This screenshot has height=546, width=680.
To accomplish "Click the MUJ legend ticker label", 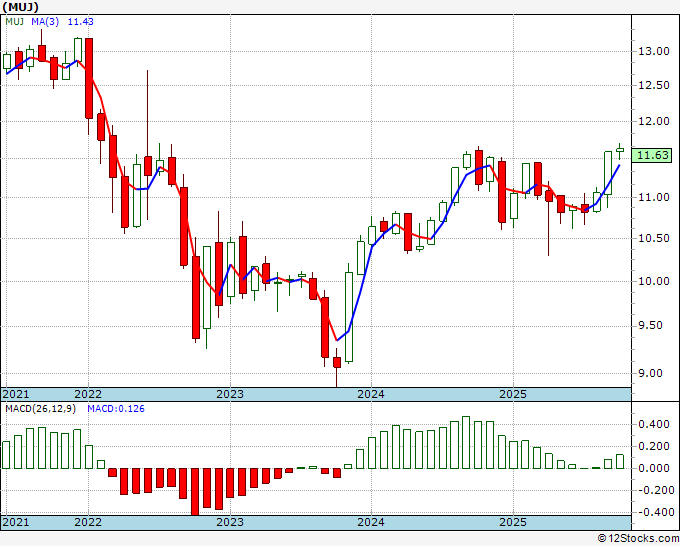I will [14, 22].
